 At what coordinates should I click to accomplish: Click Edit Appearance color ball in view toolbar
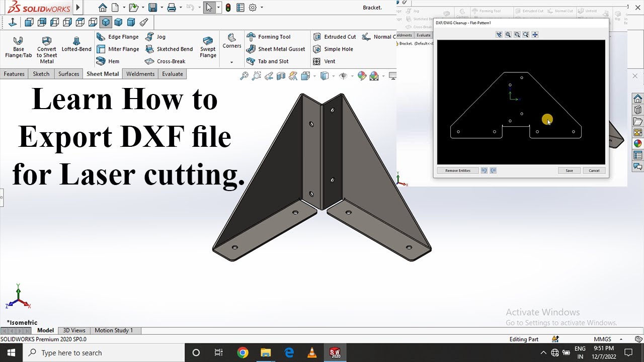tap(362, 76)
